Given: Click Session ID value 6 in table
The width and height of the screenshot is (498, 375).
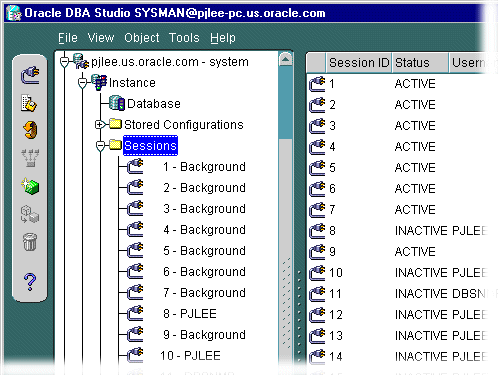Looking at the screenshot, I should 332,189.
